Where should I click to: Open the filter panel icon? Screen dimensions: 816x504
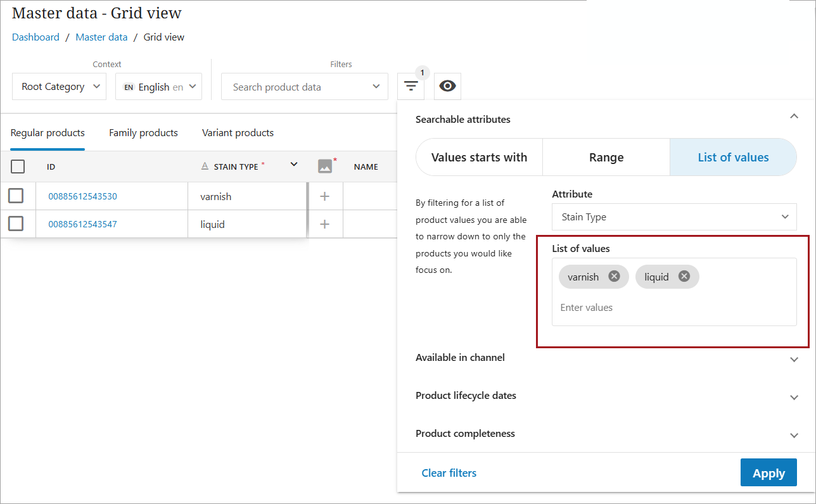pos(411,87)
